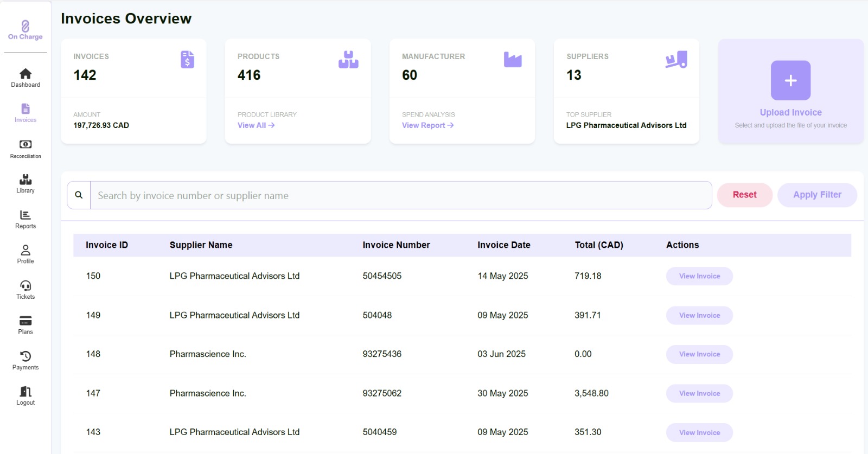Click the invoice dollar icon in Invoices card

coord(187,59)
